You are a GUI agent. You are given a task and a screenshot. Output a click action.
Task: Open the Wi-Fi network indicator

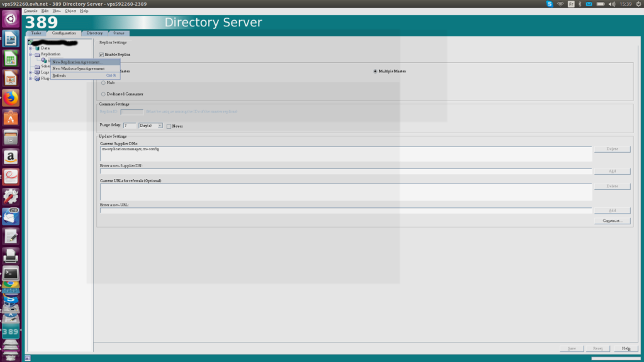tap(560, 4)
